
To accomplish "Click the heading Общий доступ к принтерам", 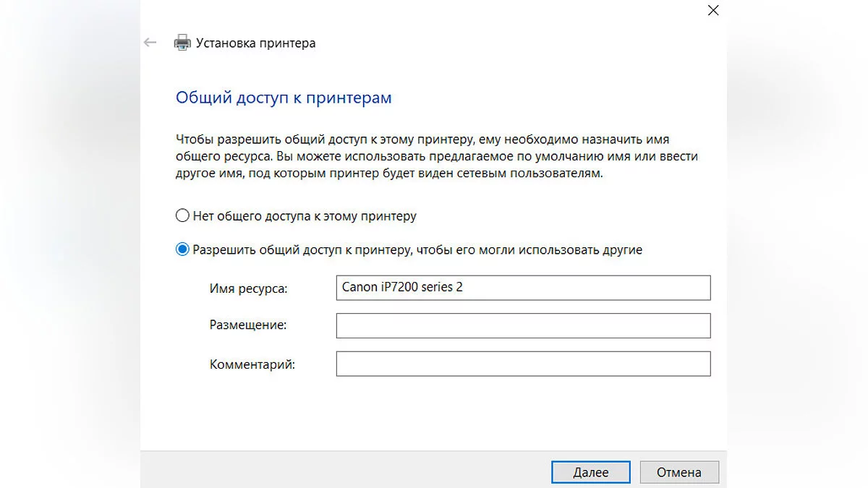I will point(284,98).
